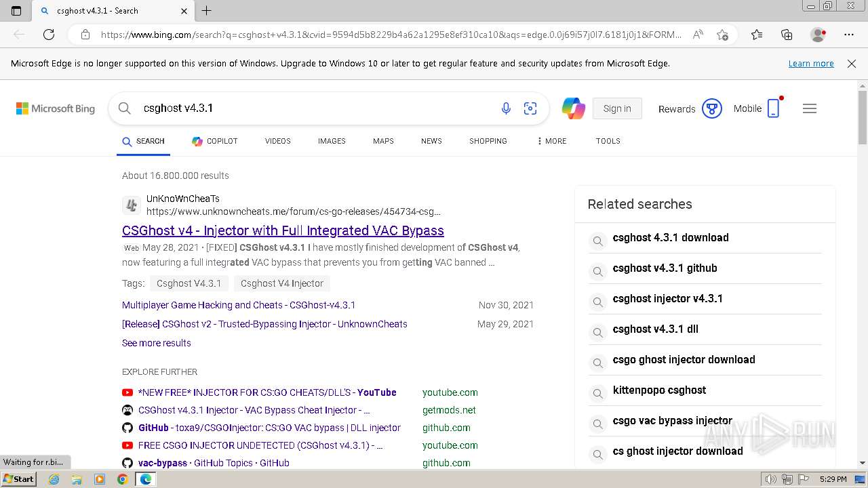
Task: Open the TOOLS search options
Action: click(x=608, y=141)
